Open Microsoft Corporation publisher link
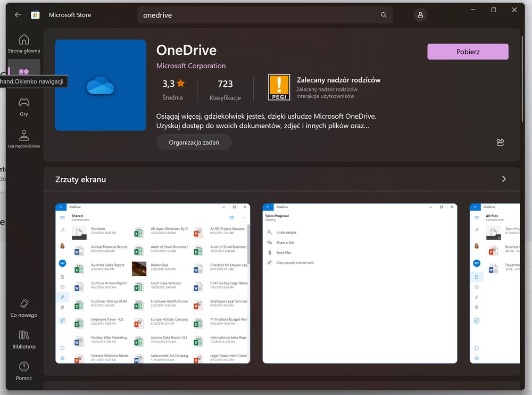This screenshot has width=532, height=395. [190, 66]
